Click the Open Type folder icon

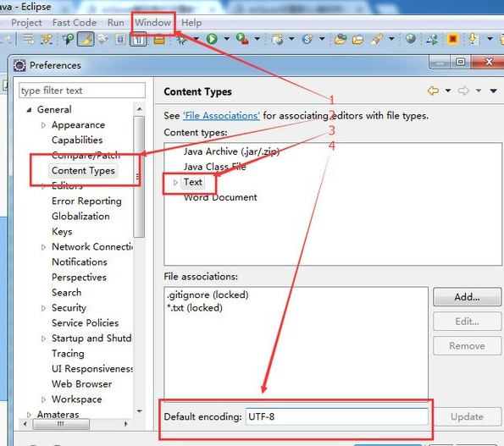[341, 39]
